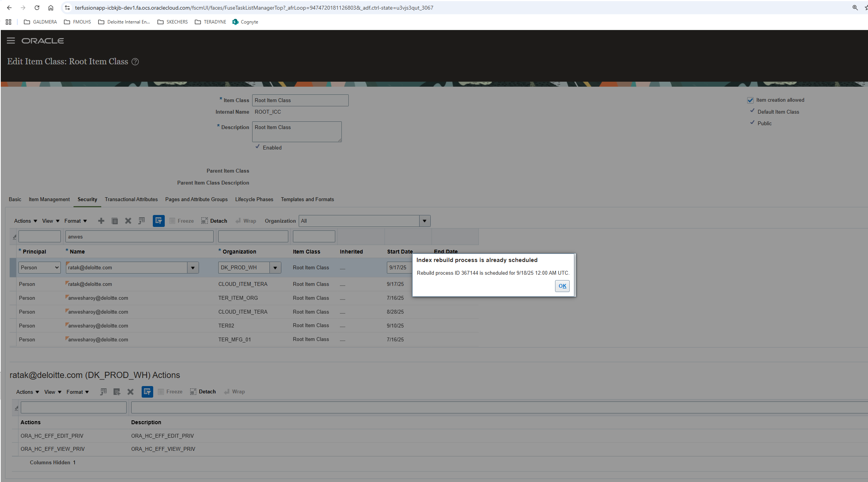Toggle Query By Example filtering
This screenshot has width=868, height=482.
click(159, 221)
